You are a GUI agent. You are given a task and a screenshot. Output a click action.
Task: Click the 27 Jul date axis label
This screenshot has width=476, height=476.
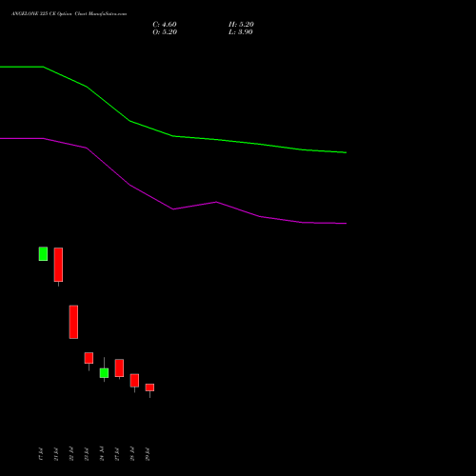[x=117, y=454]
